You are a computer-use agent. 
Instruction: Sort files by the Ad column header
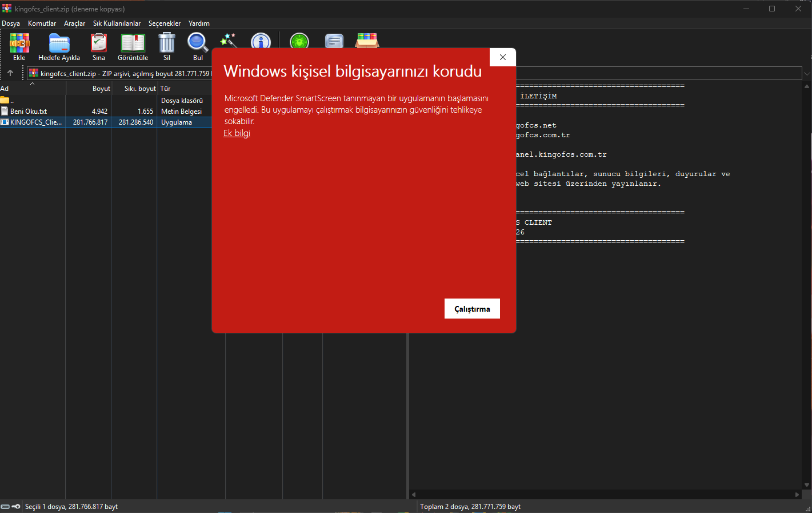tap(33, 89)
